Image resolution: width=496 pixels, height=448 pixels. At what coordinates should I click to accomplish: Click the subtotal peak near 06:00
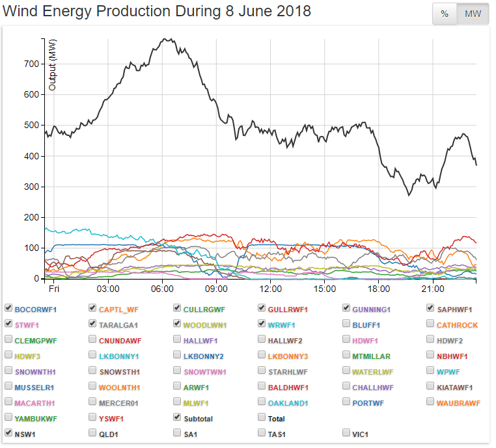pyautogui.click(x=167, y=39)
